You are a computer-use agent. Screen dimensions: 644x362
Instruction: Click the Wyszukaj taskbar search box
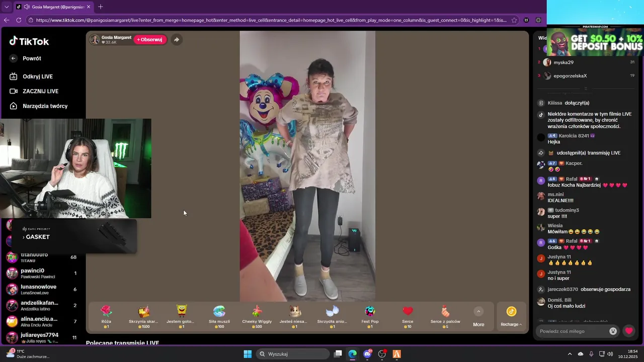point(293,354)
